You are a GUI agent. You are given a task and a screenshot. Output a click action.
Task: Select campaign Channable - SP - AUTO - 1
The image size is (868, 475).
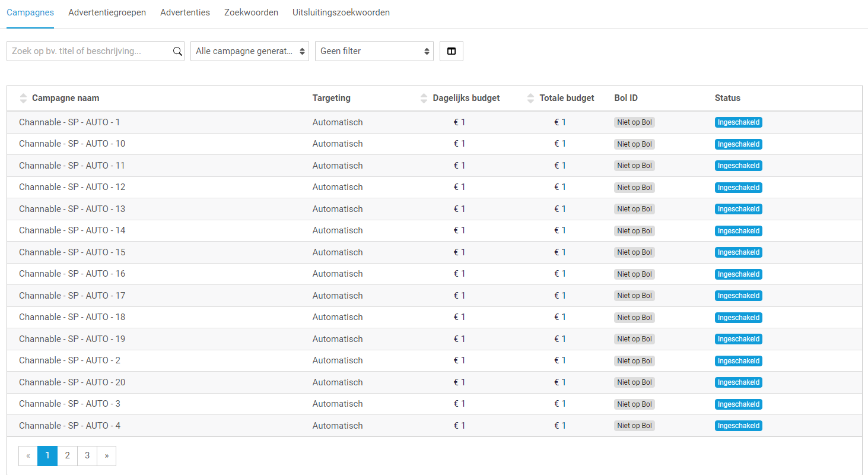click(69, 122)
